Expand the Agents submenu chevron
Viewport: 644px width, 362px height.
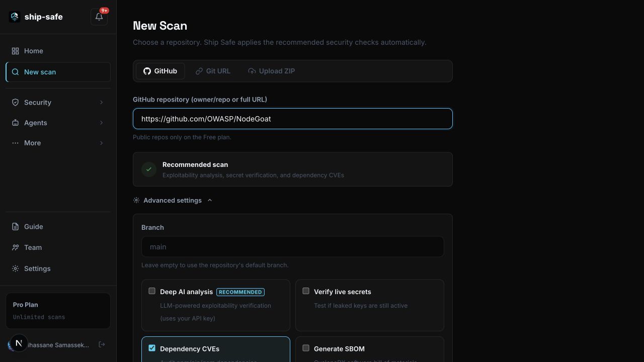pos(101,123)
